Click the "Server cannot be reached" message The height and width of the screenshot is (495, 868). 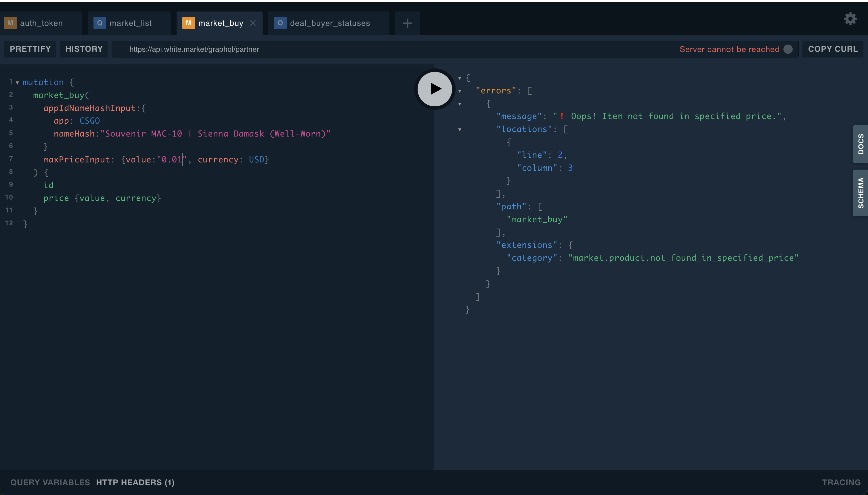(729, 49)
